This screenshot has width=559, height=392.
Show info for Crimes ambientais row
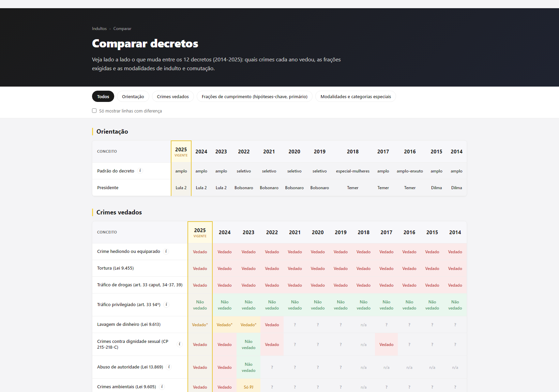[162, 387]
